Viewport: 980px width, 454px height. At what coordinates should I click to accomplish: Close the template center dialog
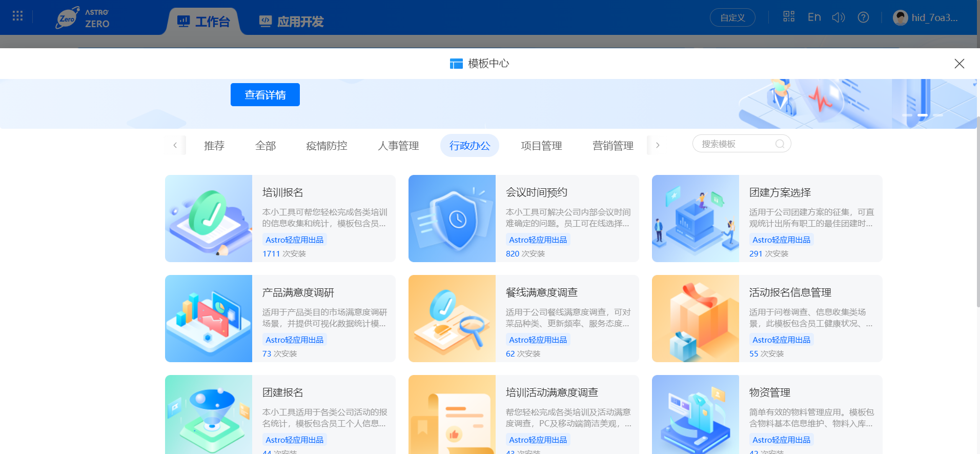pos(959,64)
